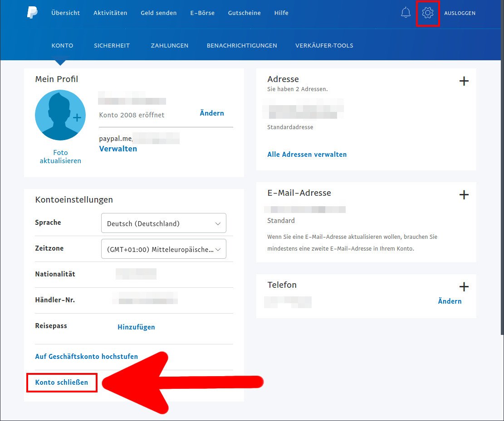This screenshot has width=504, height=421.
Task: Switch to the Sicherheit tab
Action: 112,45
